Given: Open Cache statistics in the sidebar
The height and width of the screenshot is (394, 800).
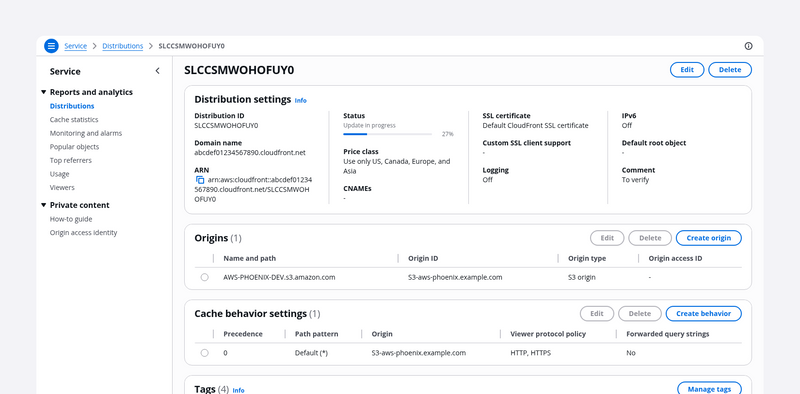Looking at the screenshot, I should tap(74, 119).
